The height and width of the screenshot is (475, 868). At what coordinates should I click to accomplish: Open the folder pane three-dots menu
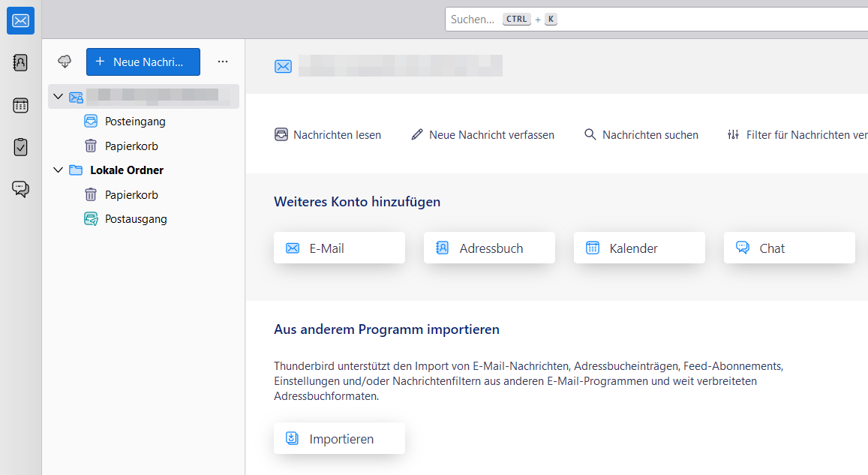click(223, 62)
